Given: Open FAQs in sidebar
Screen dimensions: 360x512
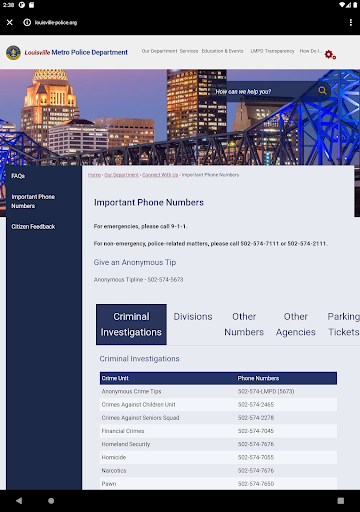Looking at the screenshot, I should 18,176.
